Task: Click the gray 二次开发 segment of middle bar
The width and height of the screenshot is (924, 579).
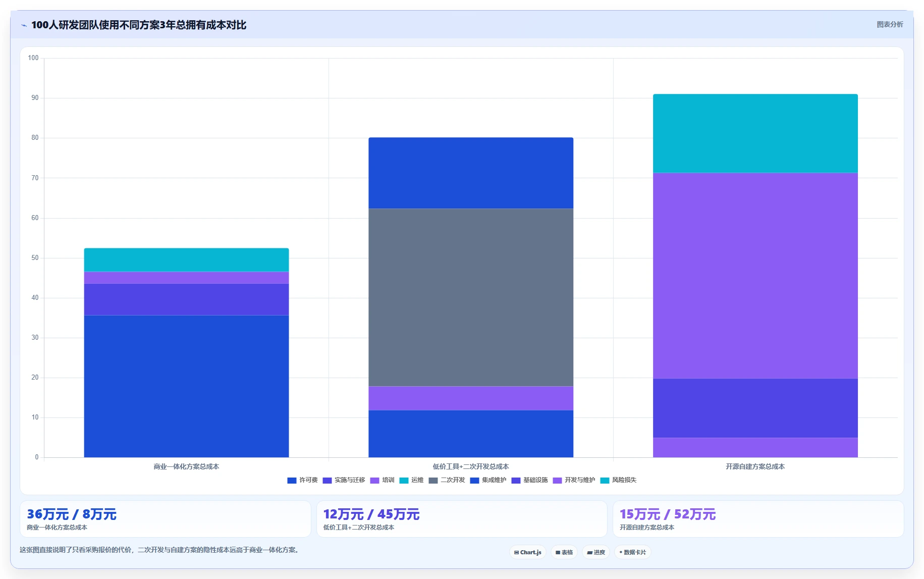Action: [x=471, y=297]
